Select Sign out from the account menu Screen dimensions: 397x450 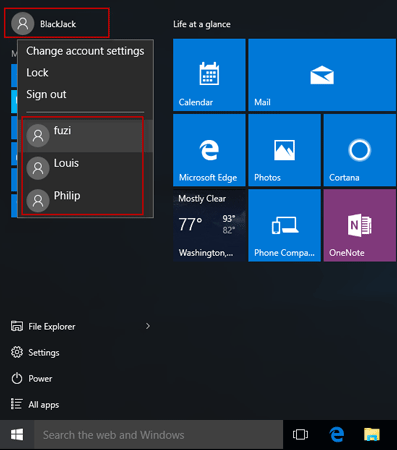(46, 94)
